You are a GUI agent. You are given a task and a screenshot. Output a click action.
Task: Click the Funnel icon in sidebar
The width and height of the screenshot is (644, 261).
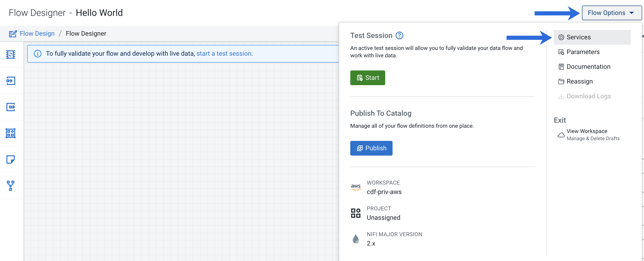point(11,186)
